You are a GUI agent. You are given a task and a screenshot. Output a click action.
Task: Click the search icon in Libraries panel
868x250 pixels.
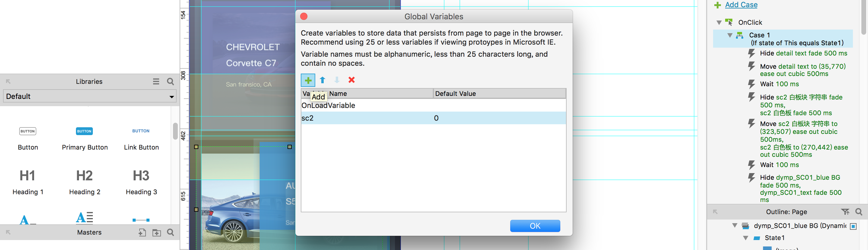171,82
